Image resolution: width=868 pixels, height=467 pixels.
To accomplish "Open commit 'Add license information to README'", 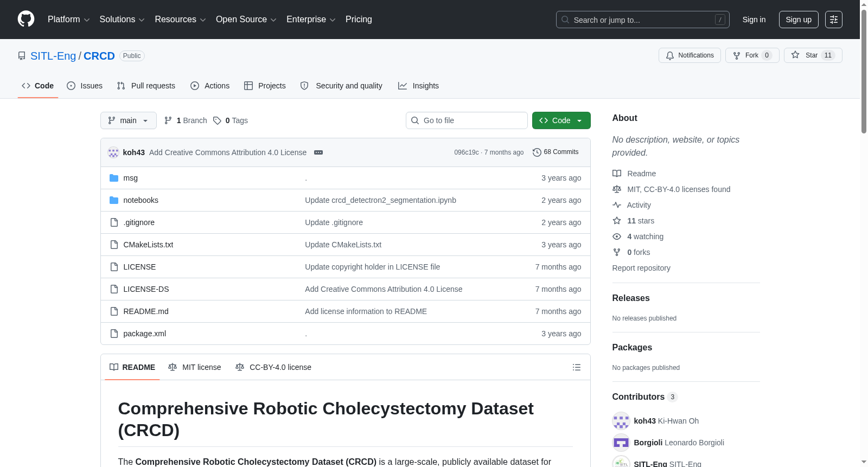I will (x=366, y=311).
